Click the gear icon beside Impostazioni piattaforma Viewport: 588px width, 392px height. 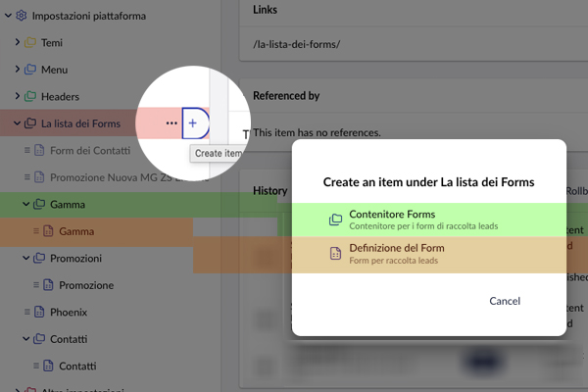pyautogui.click(x=22, y=16)
